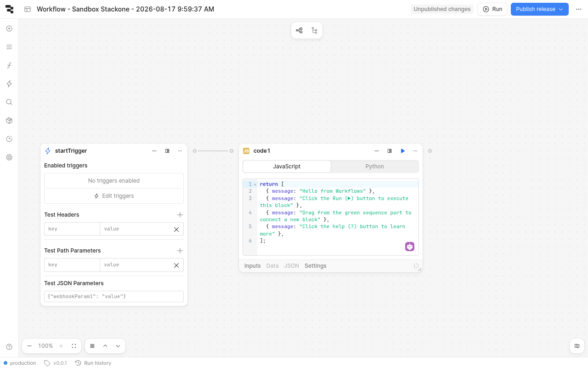The image size is (588, 368).
Task: Click the Test JSON Parameters input field
Action: 114,297
